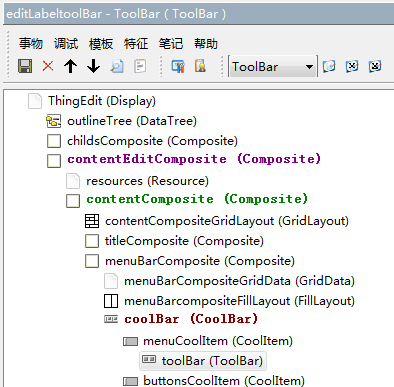Select menuBarcompositeFillLayout (FillLayout) node
394x387 pixels.
[x=239, y=301]
